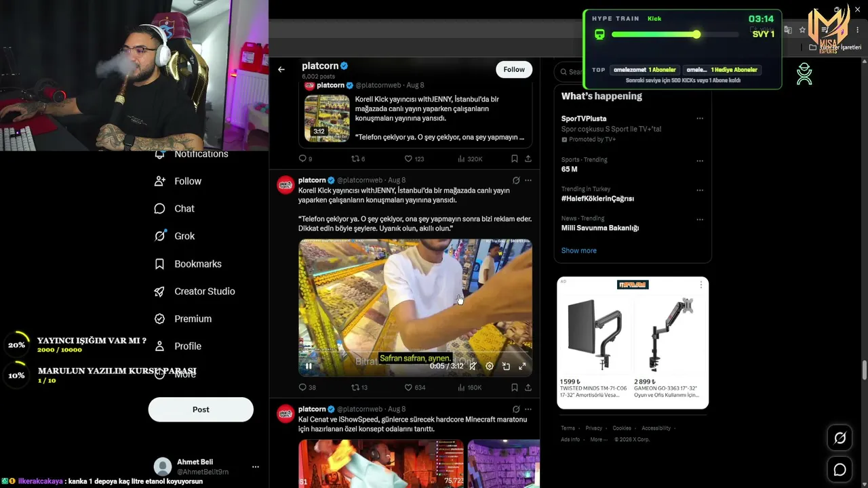Open Chat in the left sidebar
Screen dimensions: 868x488
tap(174, 209)
